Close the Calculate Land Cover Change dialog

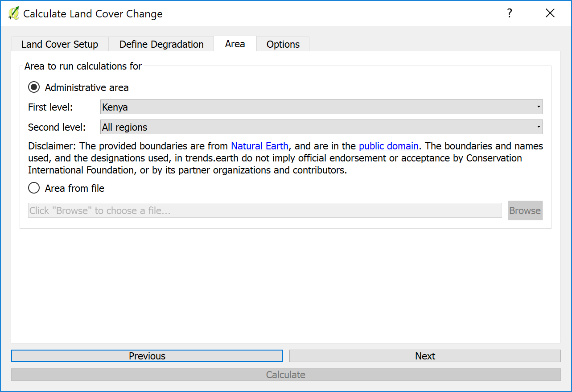(550, 13)
